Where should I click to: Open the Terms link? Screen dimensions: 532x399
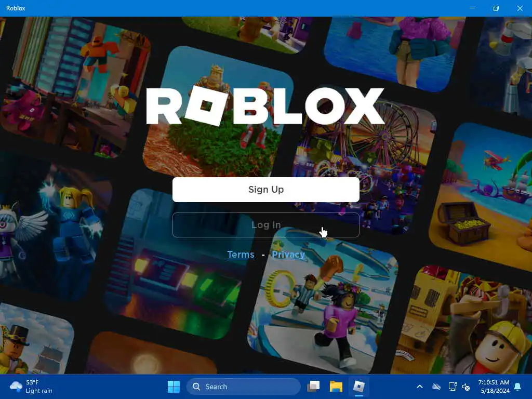pyautogui.click(x=241, y=255)
